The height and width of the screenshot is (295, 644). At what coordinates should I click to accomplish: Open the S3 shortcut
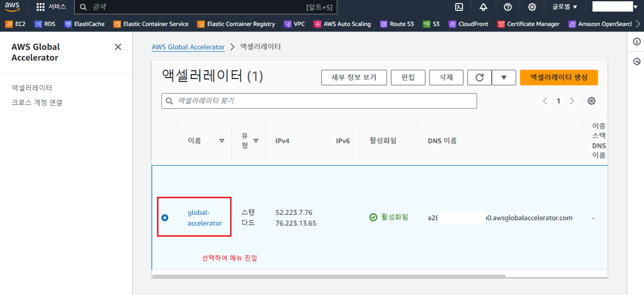coord(431,24)
